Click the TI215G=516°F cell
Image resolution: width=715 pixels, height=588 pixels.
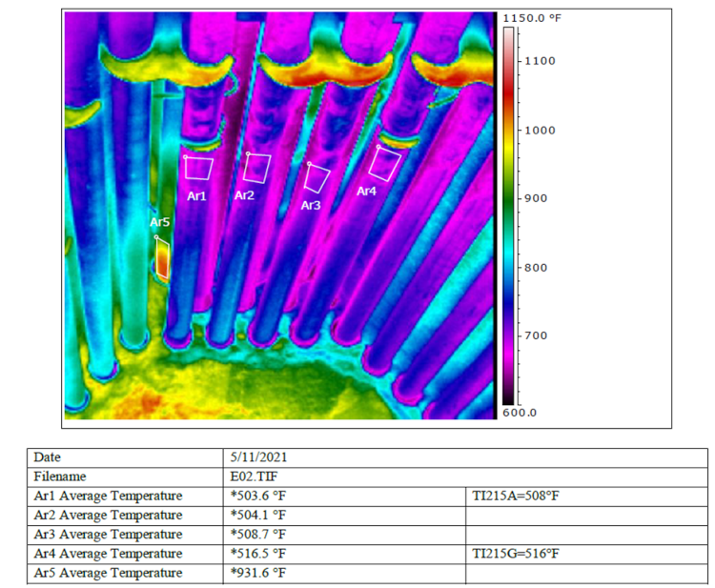(516, 554)
